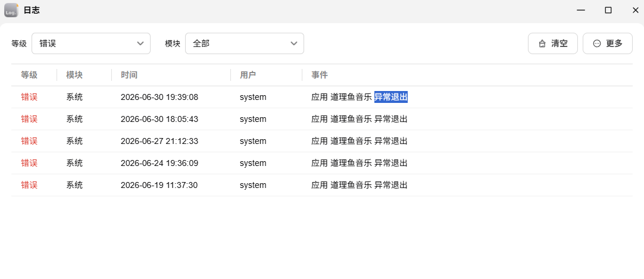The height and width of the screenshot is (279, 644).
Task: Click 系统 module in the 18:05:43 row
Action: [74, 120]
